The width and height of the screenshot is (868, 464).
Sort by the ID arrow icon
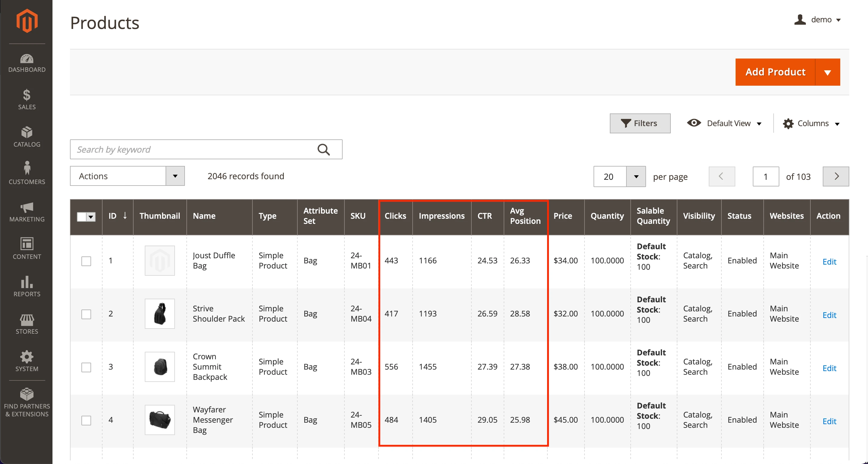125,216
